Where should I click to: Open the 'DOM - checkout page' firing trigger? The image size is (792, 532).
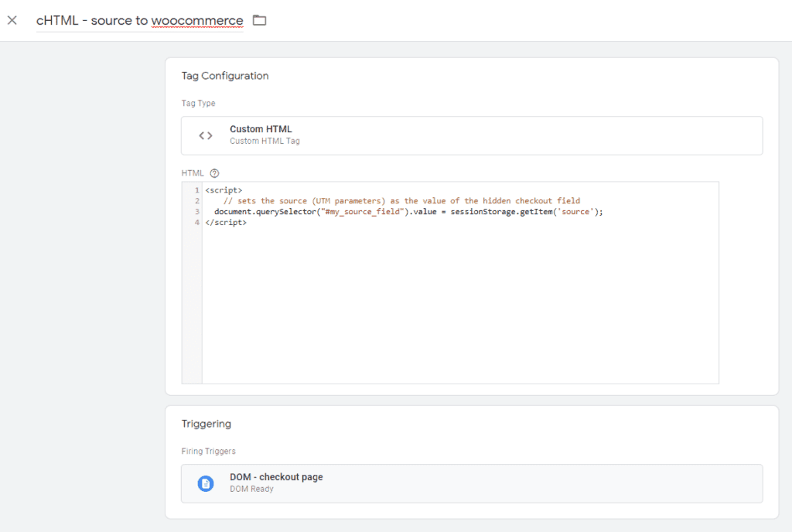[x=472, y=483]
